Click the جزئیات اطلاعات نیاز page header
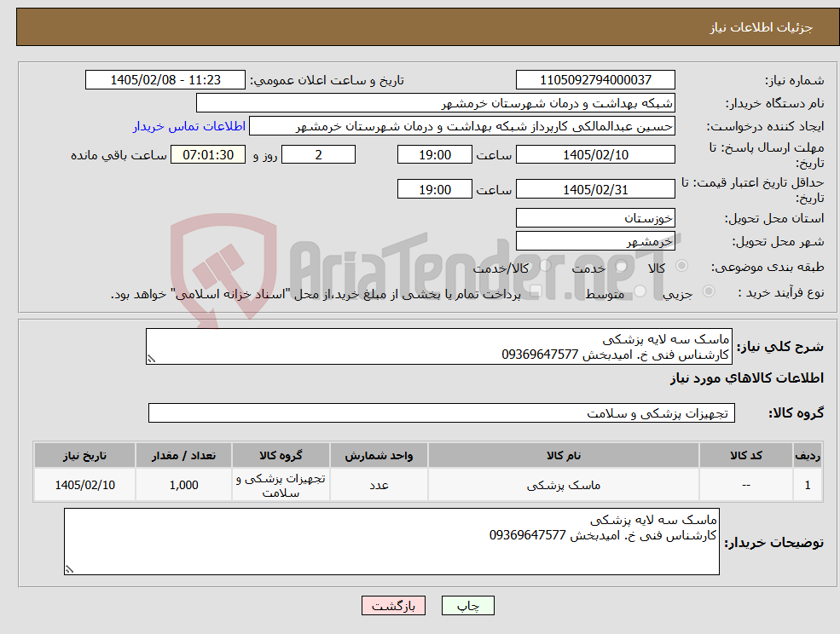 [x=762, y=27]
